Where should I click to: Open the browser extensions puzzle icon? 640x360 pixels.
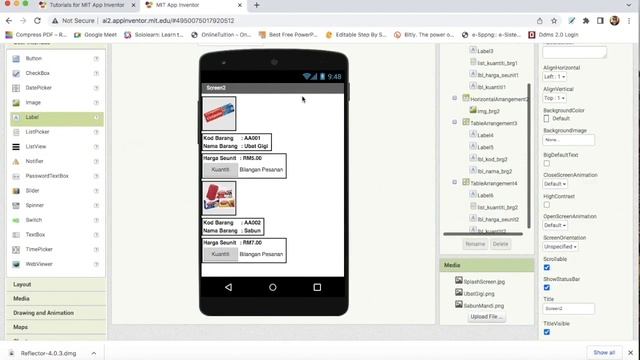coord(586,21)
